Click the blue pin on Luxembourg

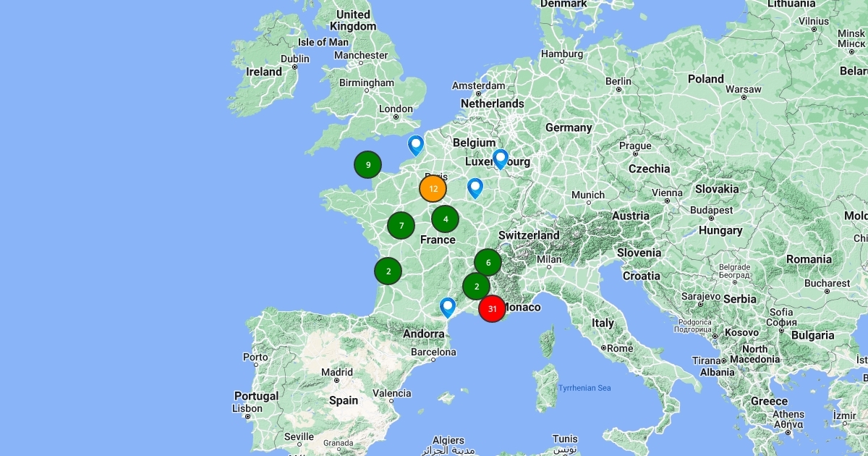tap(500, 157)
